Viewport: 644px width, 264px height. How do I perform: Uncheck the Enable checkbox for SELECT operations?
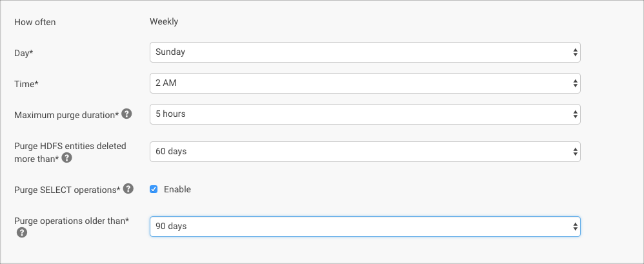pos(154,189)
